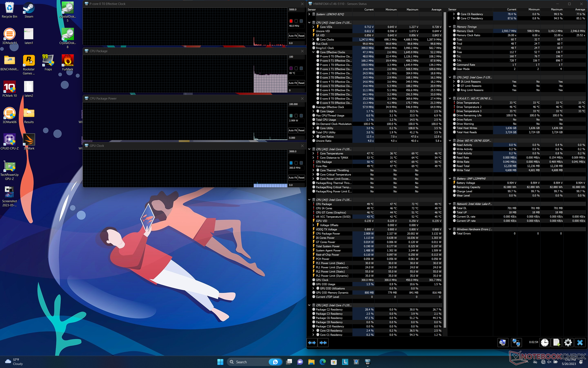Collapse the Core Effective Clocks tree

(x=313, y=52)
